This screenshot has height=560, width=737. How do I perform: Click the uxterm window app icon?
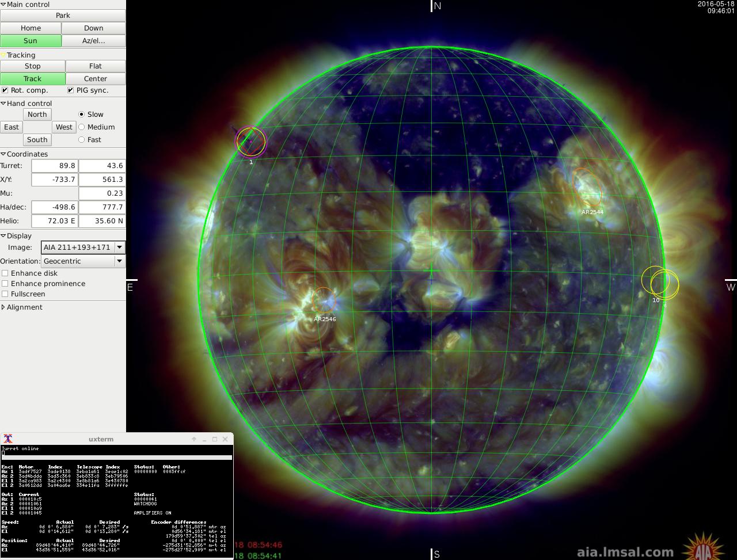8,439
